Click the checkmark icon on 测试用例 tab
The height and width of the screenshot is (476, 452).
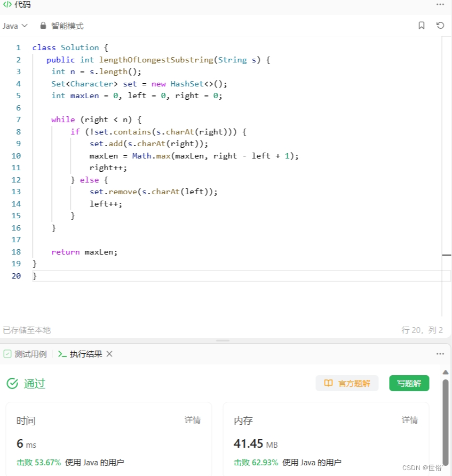point(7,354)
